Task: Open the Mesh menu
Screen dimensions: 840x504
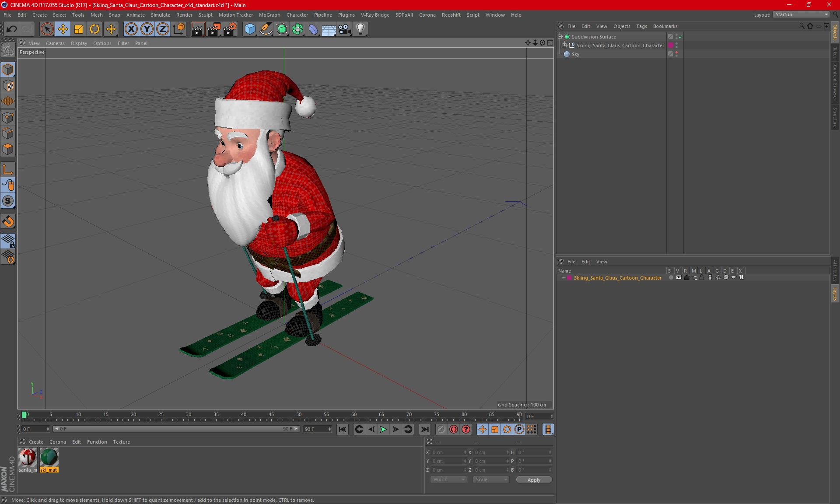Action: [96, 15]
